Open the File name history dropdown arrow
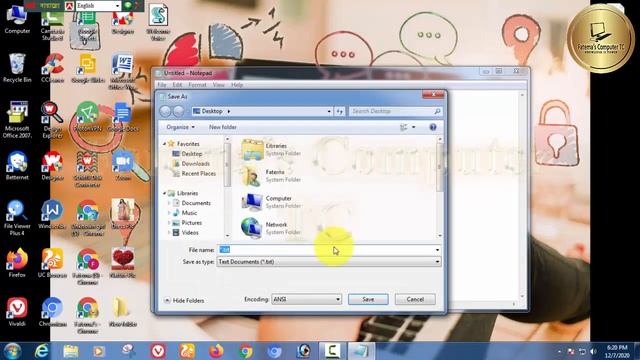This screenshot has width=640, height=360. click(x=437, y=250)
